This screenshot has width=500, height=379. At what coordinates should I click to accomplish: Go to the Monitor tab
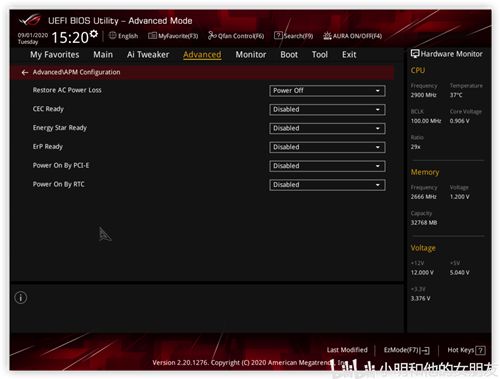tap(251, 55)
